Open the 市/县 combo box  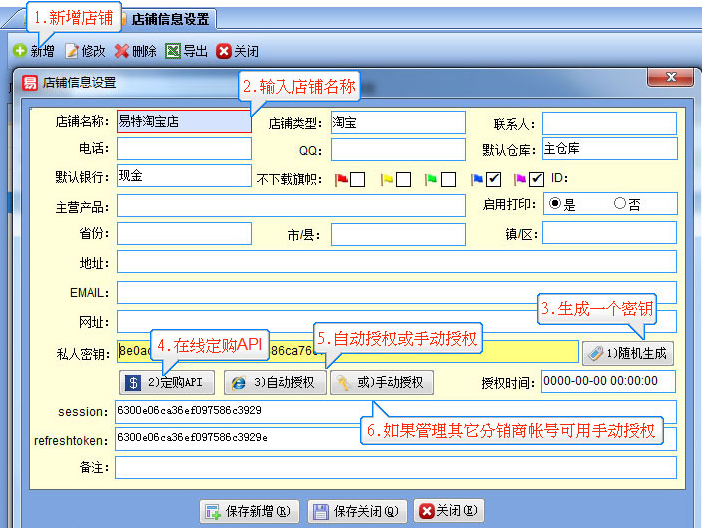tap(398, 234)
